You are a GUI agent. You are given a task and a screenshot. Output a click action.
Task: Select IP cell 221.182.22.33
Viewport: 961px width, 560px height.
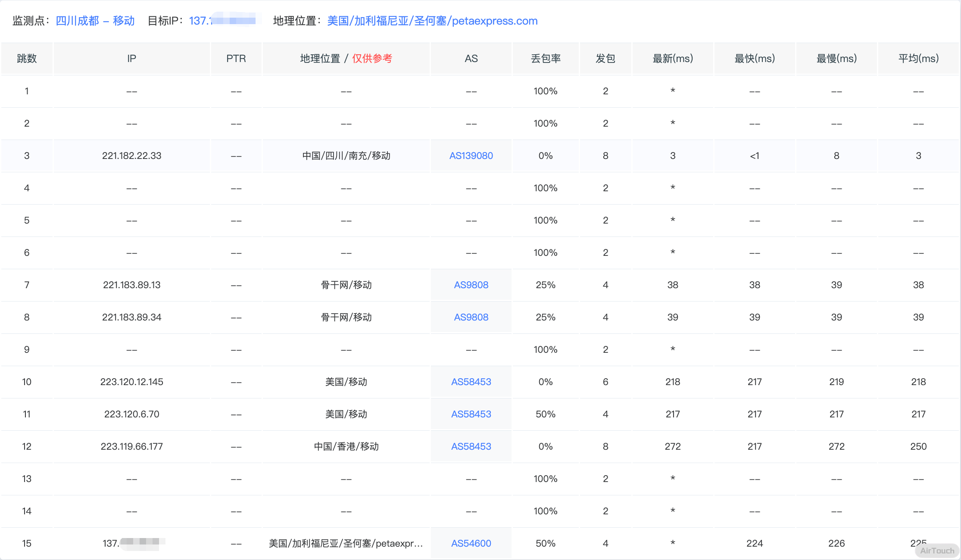131,156
